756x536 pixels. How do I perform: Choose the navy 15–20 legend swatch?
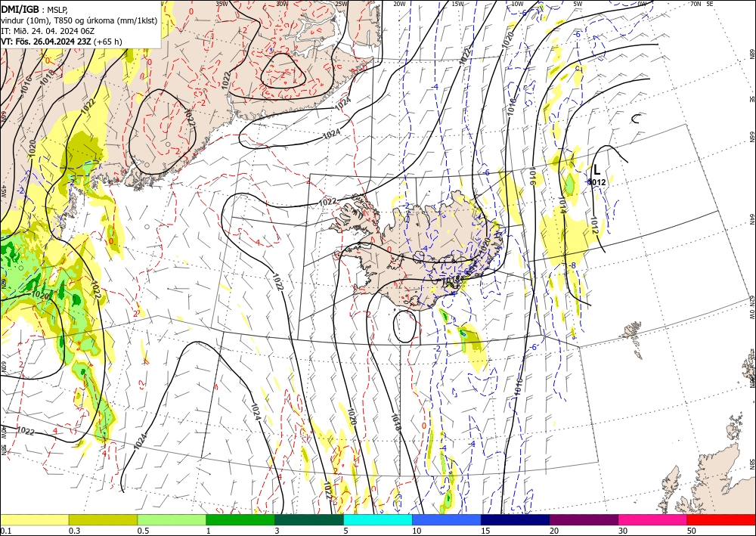tap(516, 519)
